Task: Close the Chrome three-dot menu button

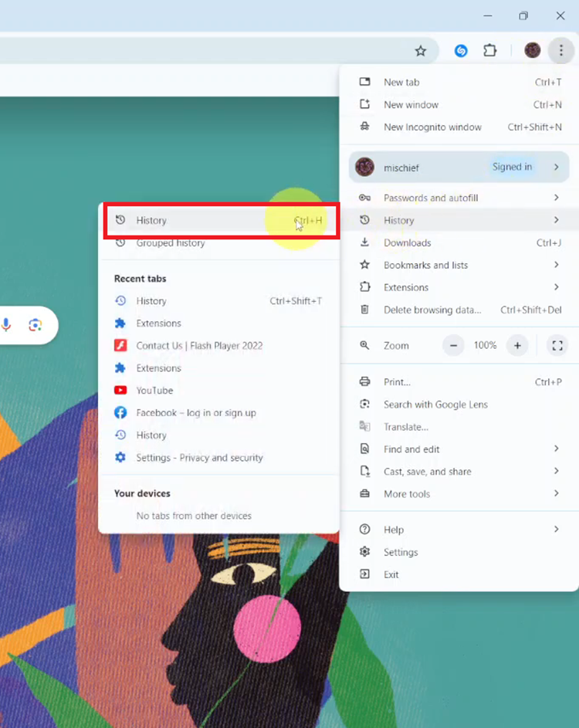Action: coord(561,50)
